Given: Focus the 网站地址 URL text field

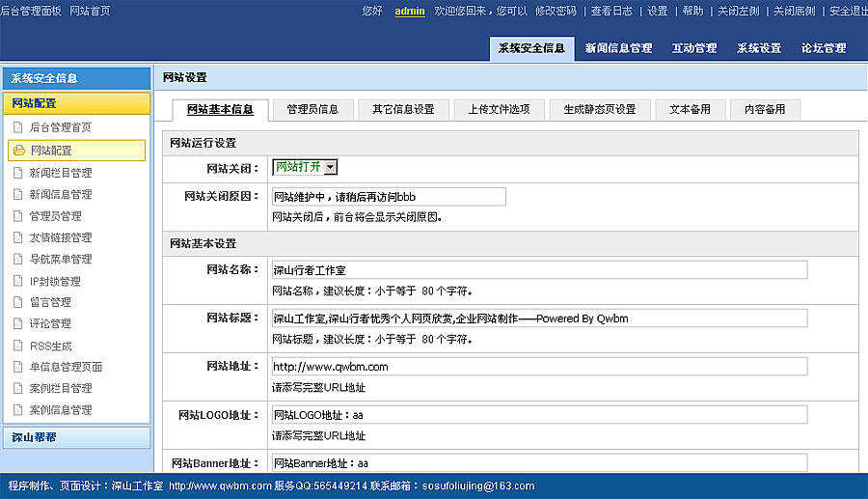Looking at the screenshot, I should tap(538, 367).
